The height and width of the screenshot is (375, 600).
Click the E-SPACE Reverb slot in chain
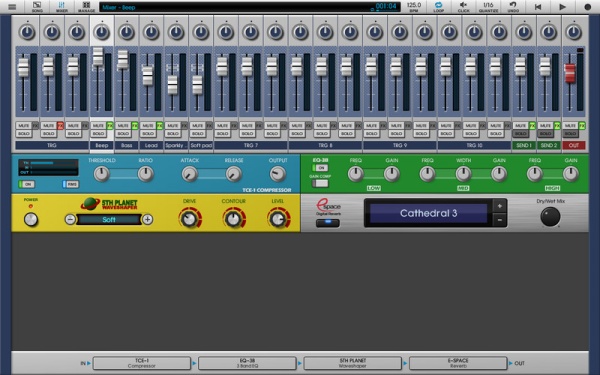(458, 363)
